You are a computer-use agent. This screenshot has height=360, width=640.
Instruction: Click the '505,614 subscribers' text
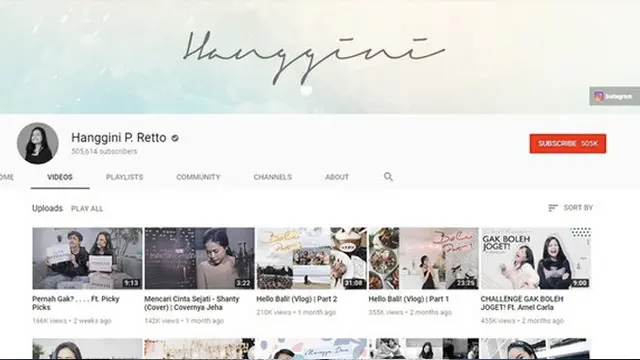[104, 151]
